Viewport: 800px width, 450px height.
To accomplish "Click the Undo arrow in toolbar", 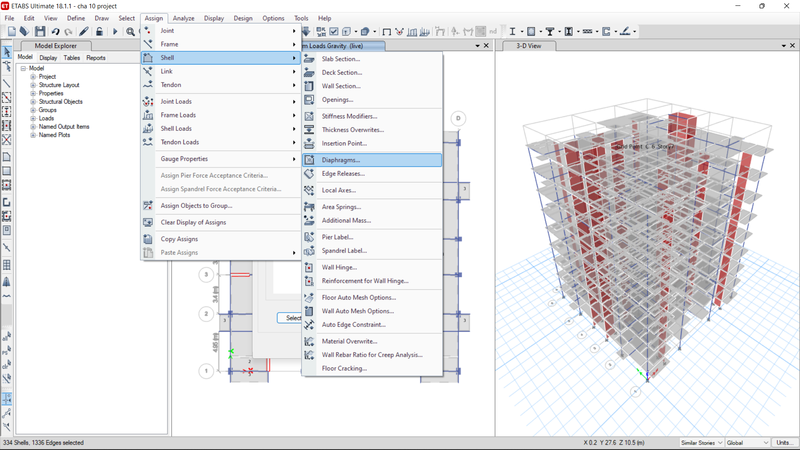I will [56, 32].
